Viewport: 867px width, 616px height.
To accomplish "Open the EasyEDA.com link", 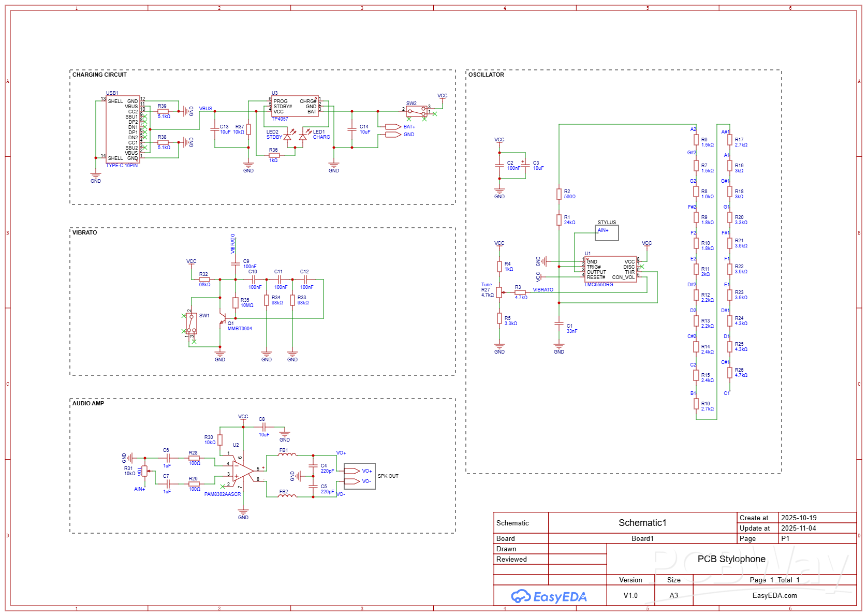I will 775,596.
